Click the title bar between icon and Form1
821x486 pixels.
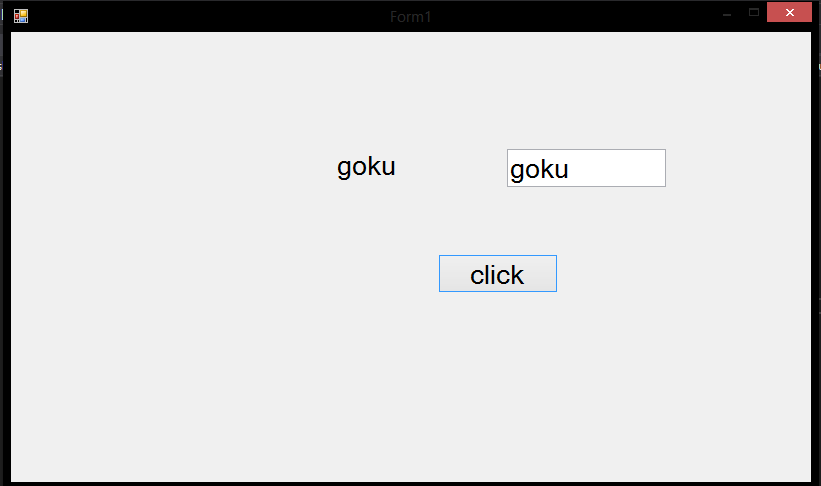tap(209, 17)
